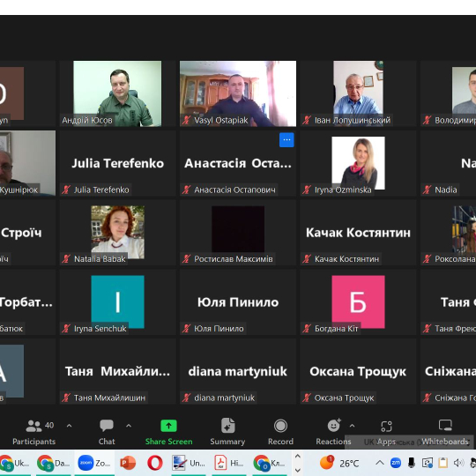The width and height of the screenshot is (476, 476).
Task: Click muted mic icon of Vasyl Ostapiak
Action: 186,120
